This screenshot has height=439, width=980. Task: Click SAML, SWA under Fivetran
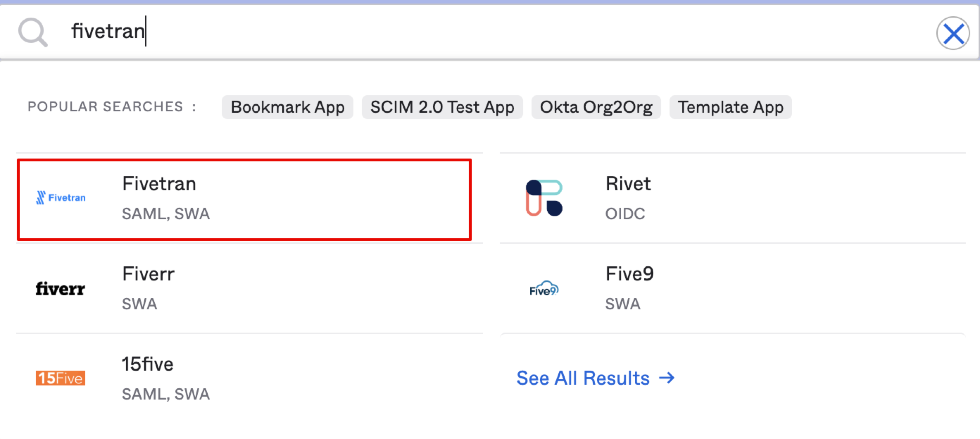(x=166, y=214)
